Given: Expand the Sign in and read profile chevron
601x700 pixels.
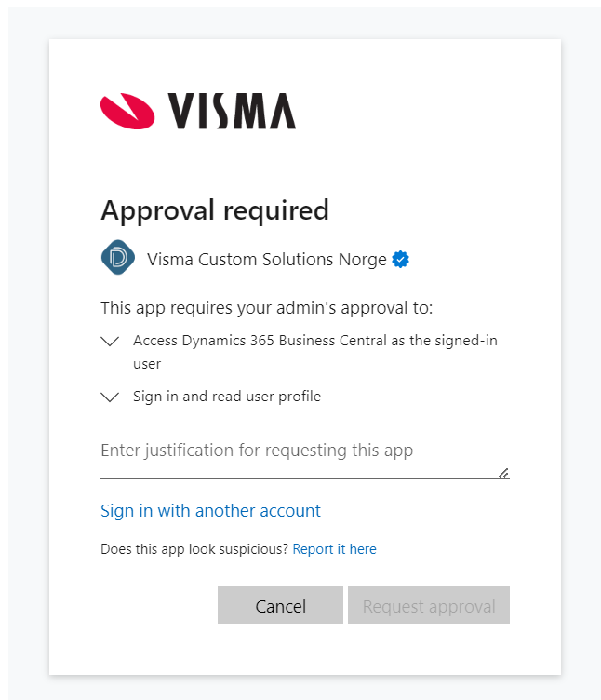Looking at the screenshot, I should point(110,397).
